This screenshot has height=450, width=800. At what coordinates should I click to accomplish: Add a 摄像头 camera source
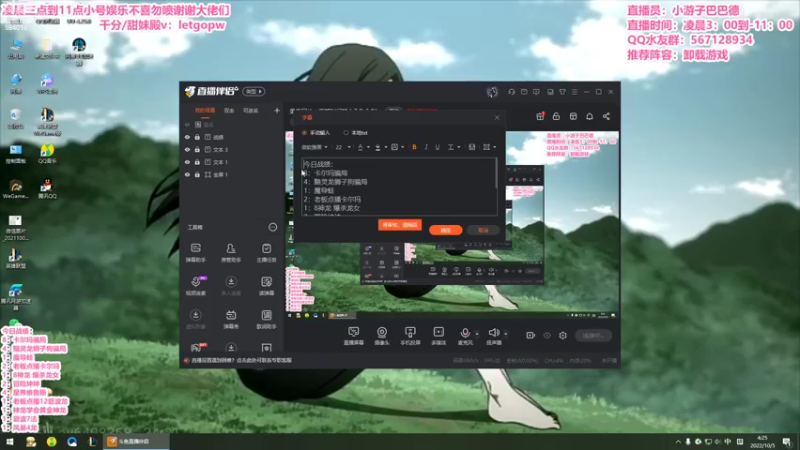point(382,336)
